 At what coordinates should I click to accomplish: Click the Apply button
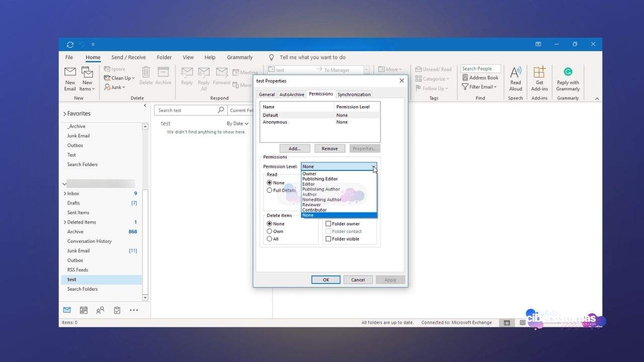coord(390,280)
